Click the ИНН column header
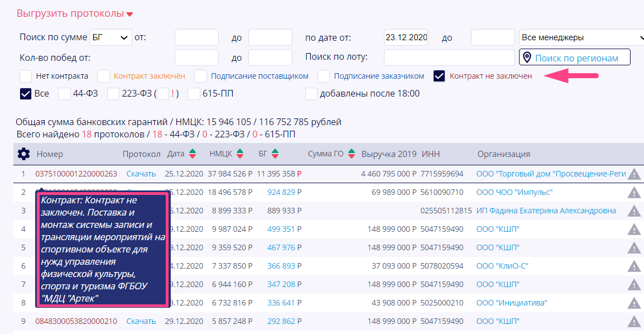644x334 pixels. click(x=430, y=154)
